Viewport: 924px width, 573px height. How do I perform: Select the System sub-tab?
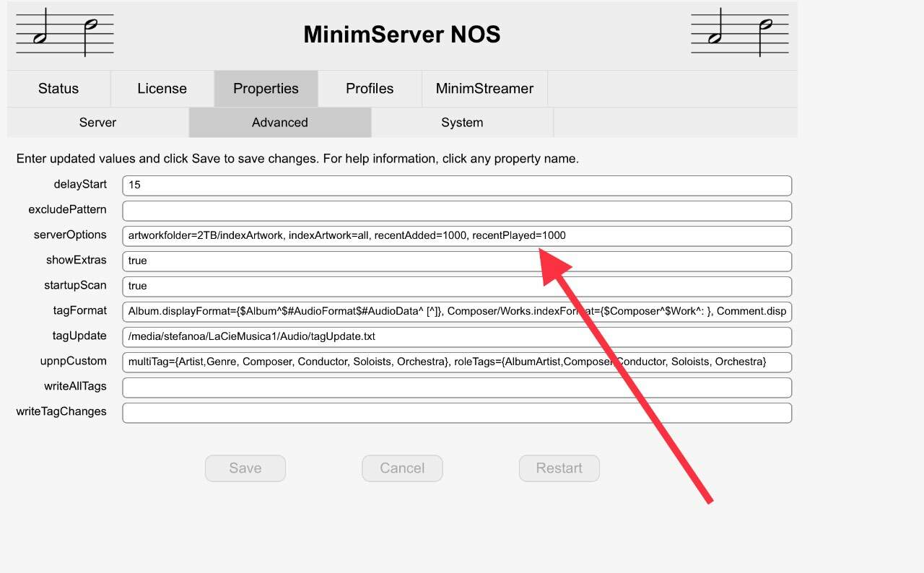point(462,123)
